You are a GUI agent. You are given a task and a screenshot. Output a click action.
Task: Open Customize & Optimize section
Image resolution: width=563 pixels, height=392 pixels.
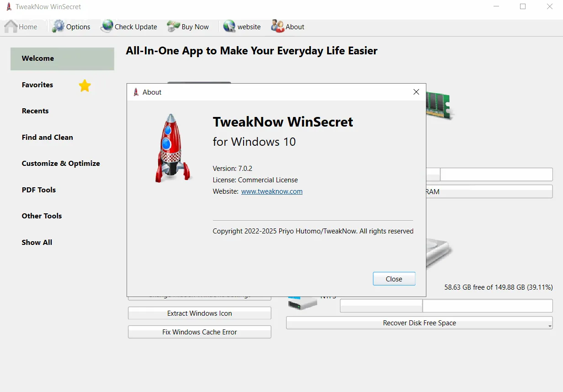click(x=61, y=164)
